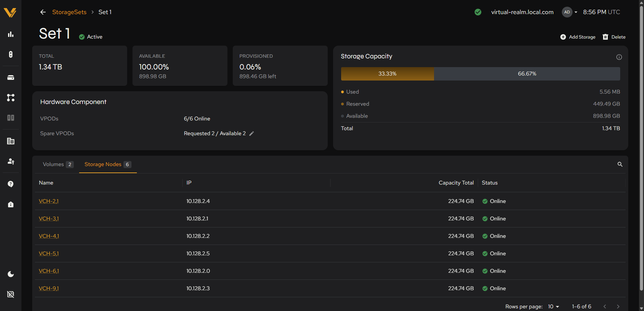The width and height of the screenshot is (644, 311).
Task: Click Online status of VCH-2,1
Action: pyautogui.click(x=494, y=201)
